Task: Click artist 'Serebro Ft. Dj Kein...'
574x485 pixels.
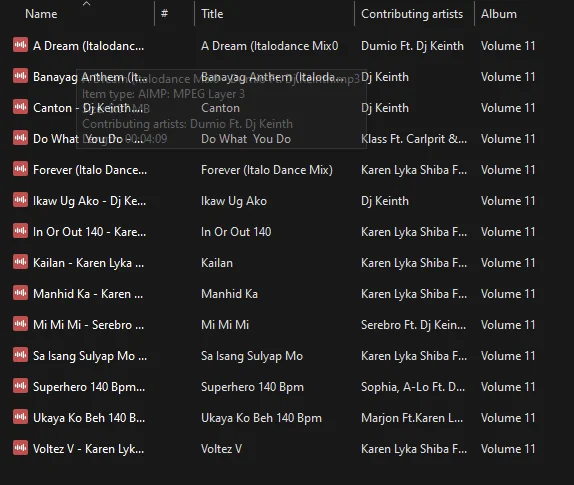Action: pyautogui.click(x=413, y=325)
